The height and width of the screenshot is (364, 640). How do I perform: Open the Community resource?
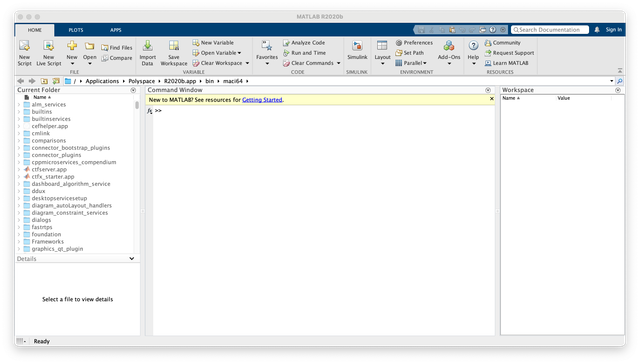point(502,42)
